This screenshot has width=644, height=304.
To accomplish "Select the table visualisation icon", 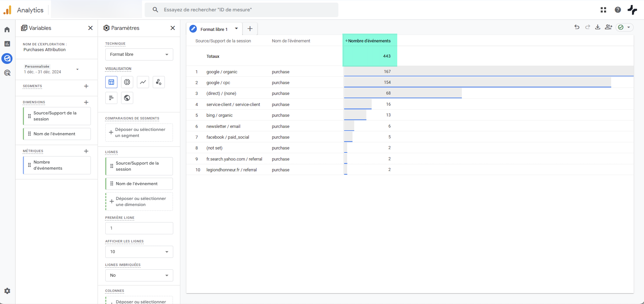I will (x=111, y=82).
